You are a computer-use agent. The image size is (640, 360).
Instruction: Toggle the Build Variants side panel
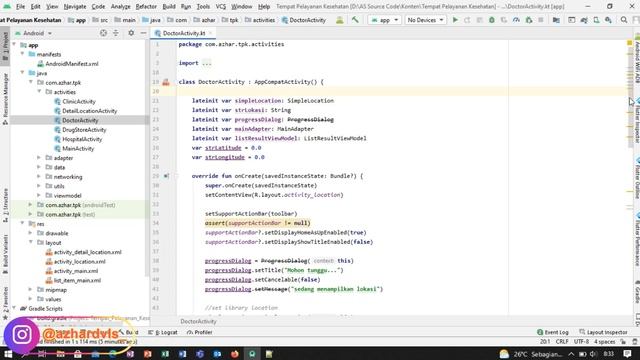tap(5, 254)
